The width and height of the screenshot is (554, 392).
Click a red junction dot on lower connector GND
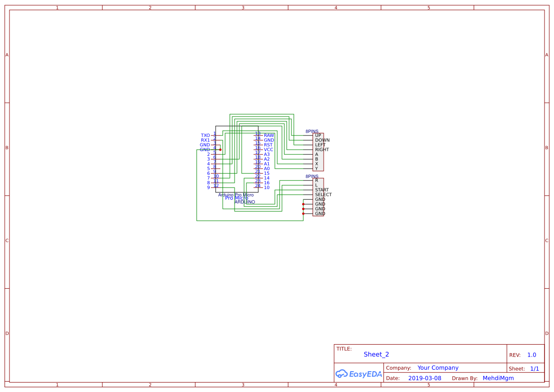pos(303,208)
